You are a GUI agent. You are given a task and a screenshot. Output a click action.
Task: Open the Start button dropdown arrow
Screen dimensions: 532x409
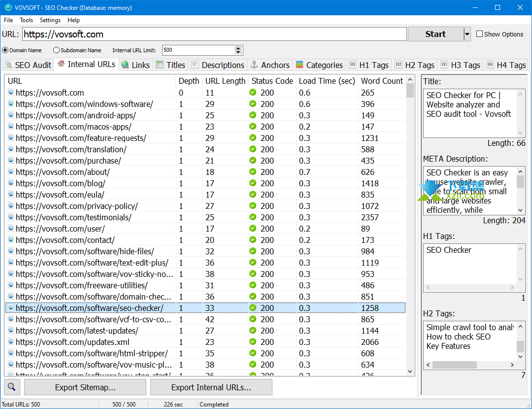pos(467,34)
